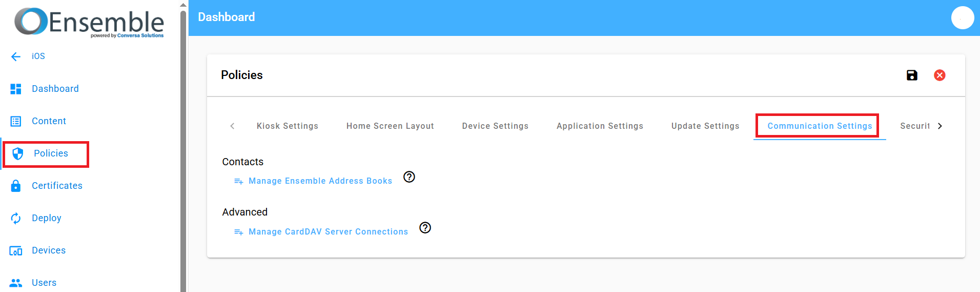Open Users in sidebar
The image size is (980, 292).
[x=44, y=283]
